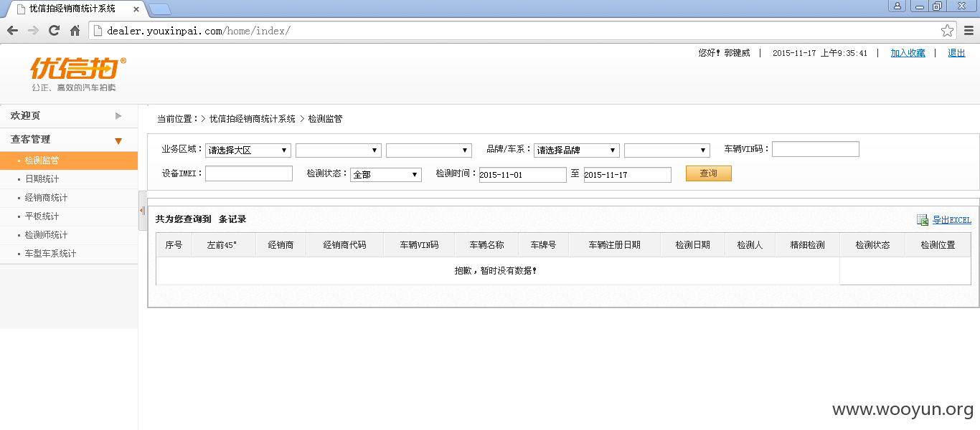Click the 设备IMEI input field
Screen dimensions: 980x430
pyautogui.click(x=249, y=173)
